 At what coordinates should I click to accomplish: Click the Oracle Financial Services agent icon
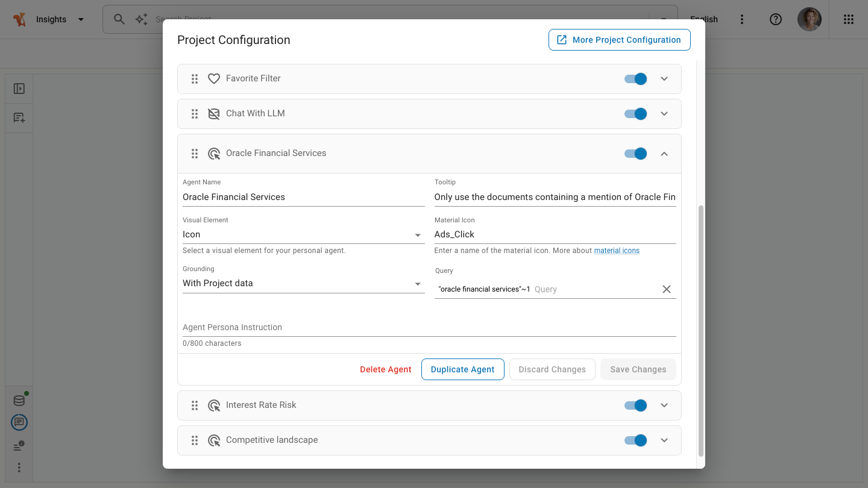(x=214, y=154)
